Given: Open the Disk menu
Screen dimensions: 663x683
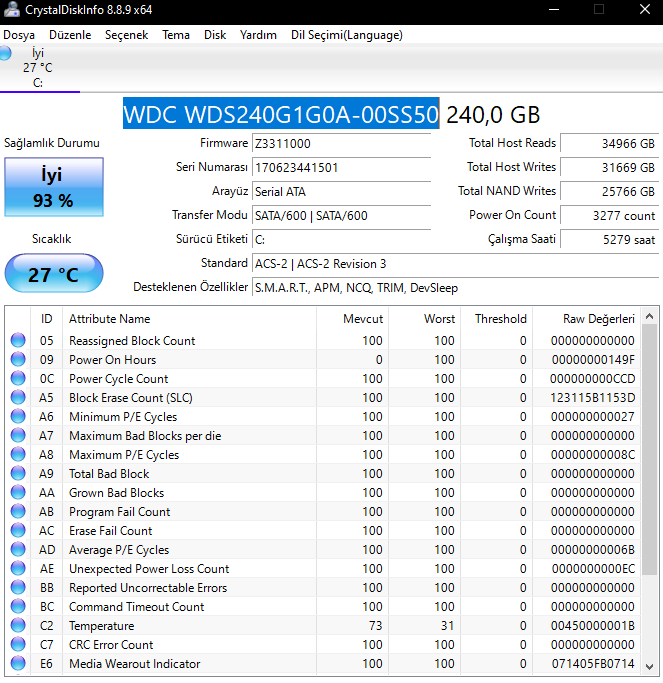Looking at the screenshot, I should (215, 35).
